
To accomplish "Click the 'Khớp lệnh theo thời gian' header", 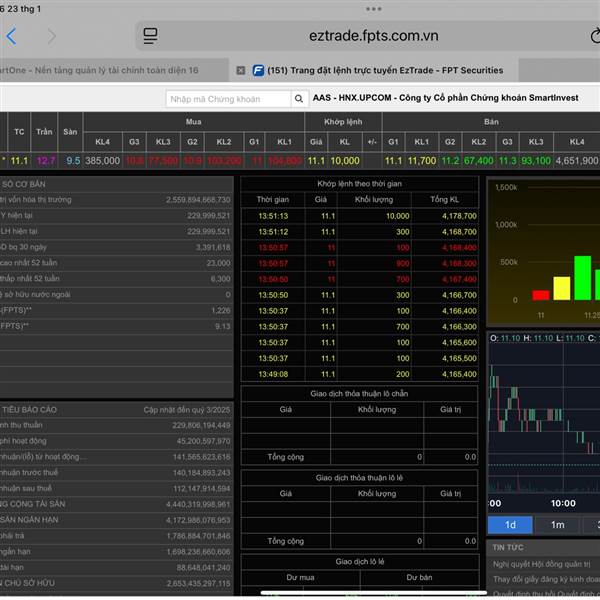I will click(x=359, y=184).
